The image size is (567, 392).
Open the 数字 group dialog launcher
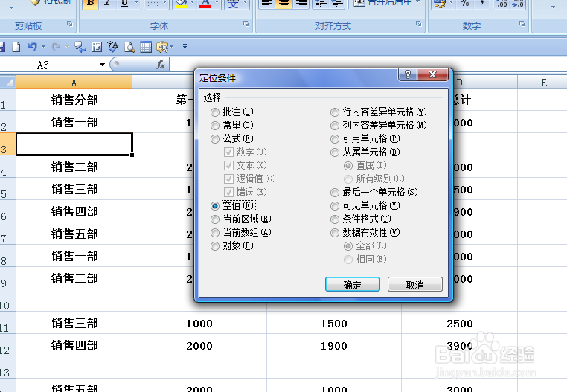pyautogui.click(x=522, y=25)
